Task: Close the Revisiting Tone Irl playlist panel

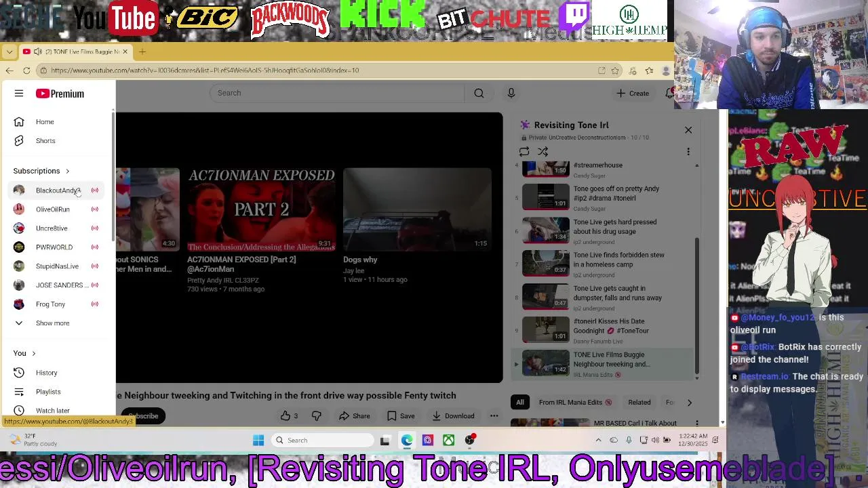Action: (688, 130)
